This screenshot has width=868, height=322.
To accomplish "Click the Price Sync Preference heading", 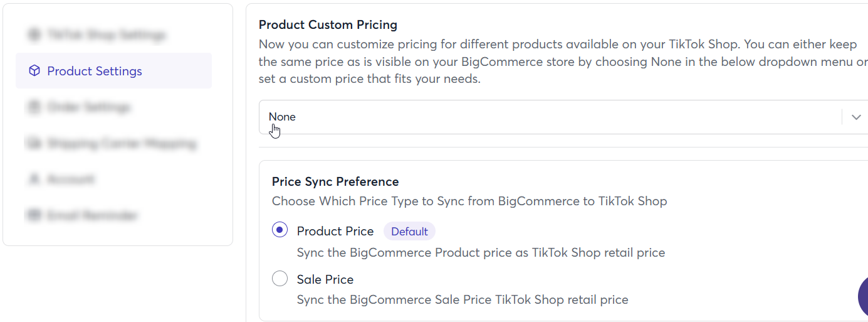I will (x=335, y=181).
